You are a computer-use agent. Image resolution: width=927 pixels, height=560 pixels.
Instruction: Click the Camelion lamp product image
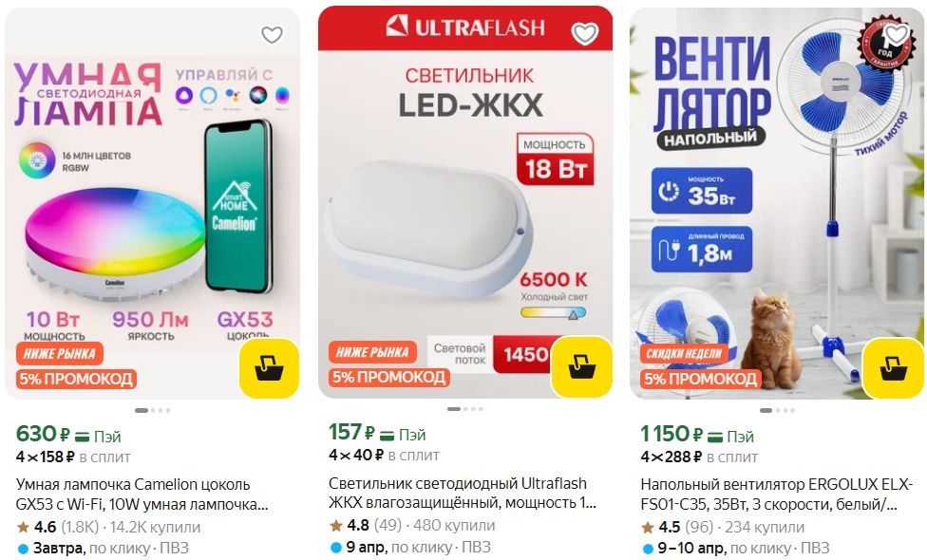pos(153,203)
